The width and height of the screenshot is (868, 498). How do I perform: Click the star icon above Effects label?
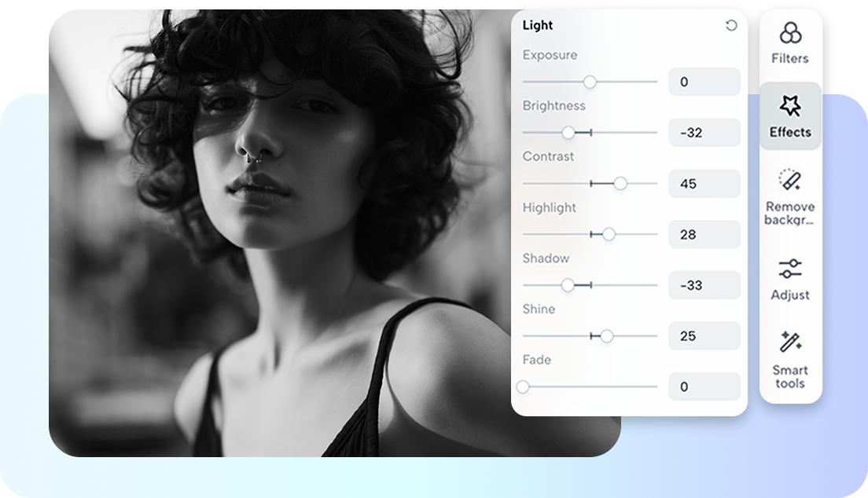click(x=789, y=108)
